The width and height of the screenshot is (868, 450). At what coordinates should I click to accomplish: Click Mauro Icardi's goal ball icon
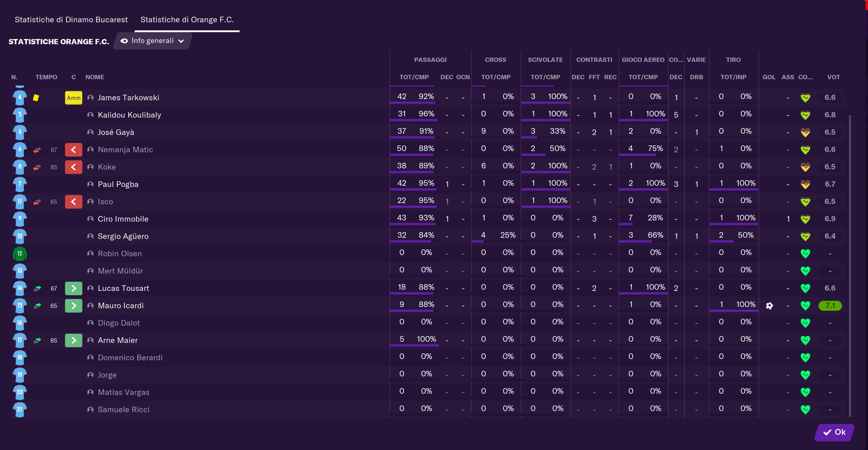pyautogui.click(x=769, y=305)
